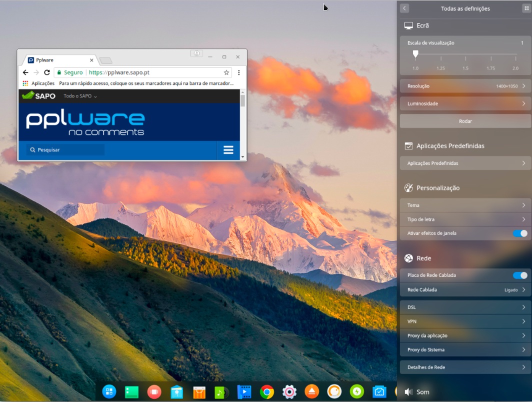Disable the "Ativar efeitos de janela" switch
This screenshot has height=402, width=532.
click(x=520, y=233)
